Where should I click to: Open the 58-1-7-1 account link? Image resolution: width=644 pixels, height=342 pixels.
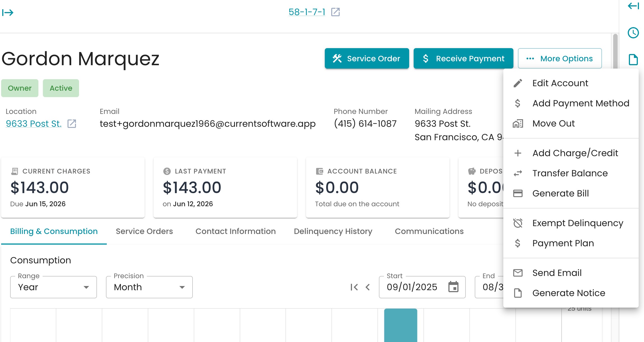(307, 12)
